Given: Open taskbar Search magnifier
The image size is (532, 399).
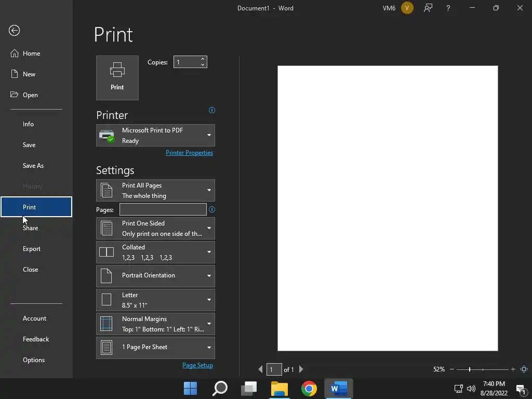Looking at the screenshot, I should 220,389.
